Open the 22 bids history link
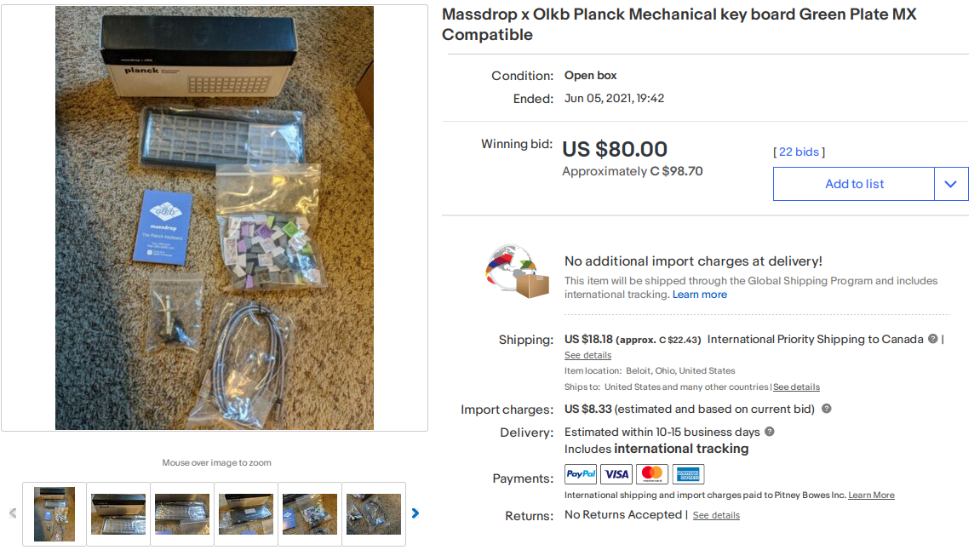 [x=799, y=152]
